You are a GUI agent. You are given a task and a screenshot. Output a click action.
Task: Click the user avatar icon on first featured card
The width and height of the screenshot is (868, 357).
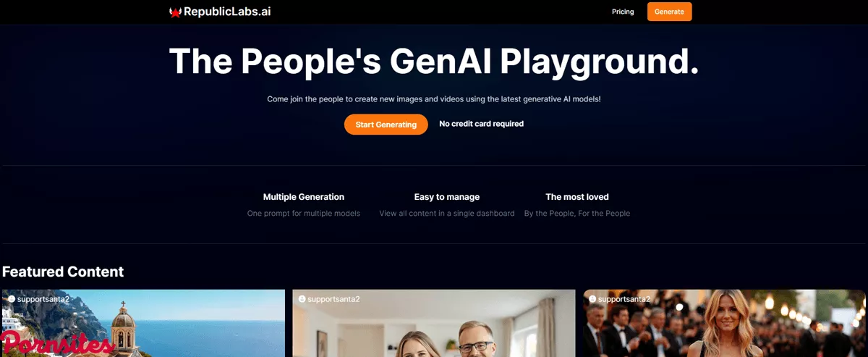tap(12, 298)
